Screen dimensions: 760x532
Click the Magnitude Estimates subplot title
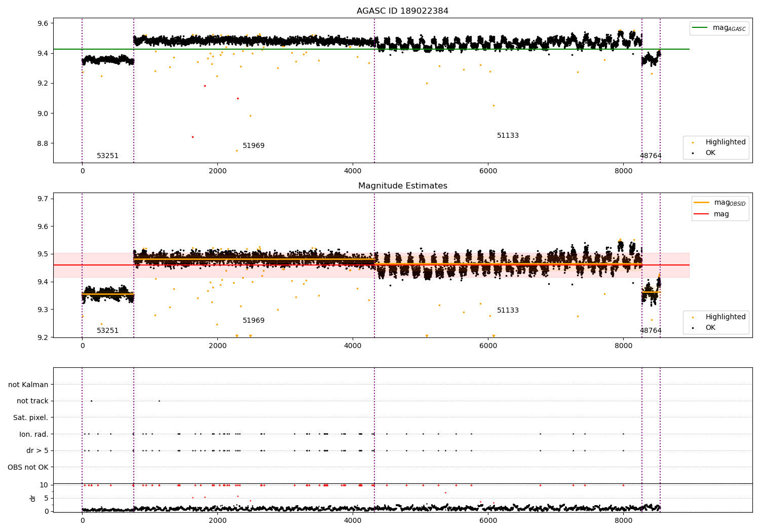point(402,186)
